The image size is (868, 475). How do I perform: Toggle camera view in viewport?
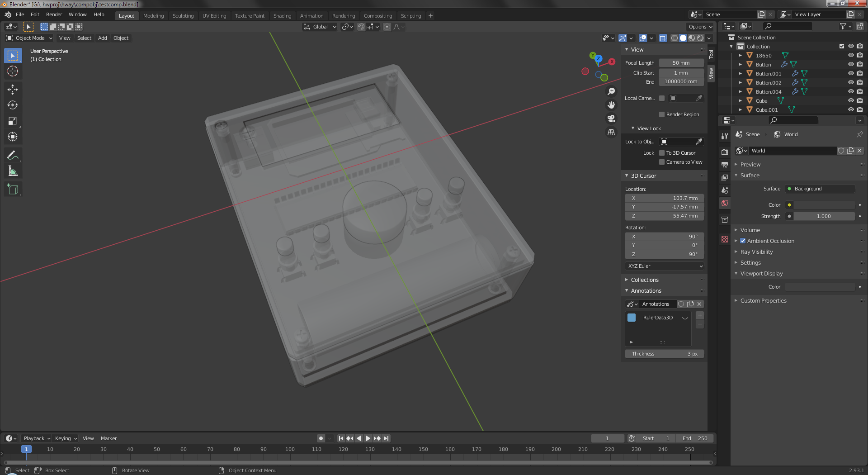[x=611, y=119]
